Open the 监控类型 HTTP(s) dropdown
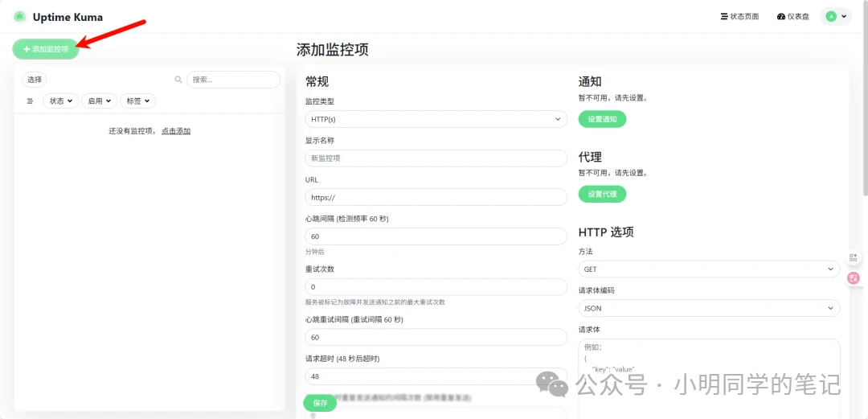The height and width of the screenshot is (419, 868). pos(436,119)
